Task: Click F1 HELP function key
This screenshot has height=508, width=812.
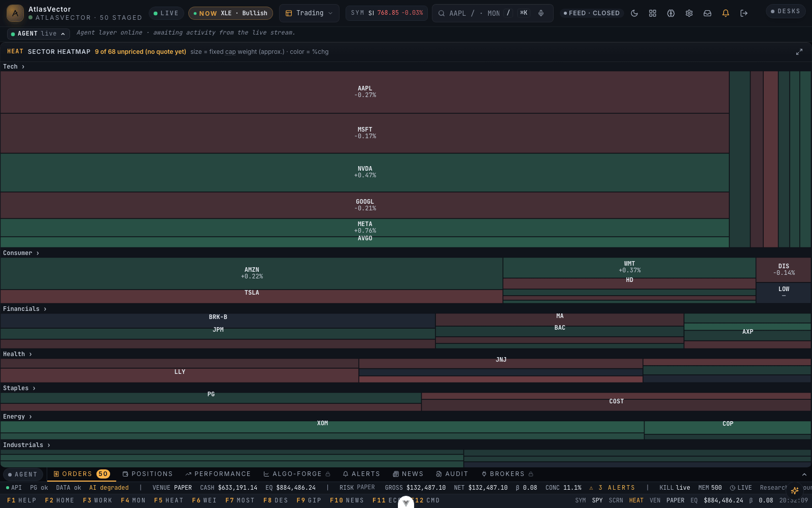Action: click(22, 500)
